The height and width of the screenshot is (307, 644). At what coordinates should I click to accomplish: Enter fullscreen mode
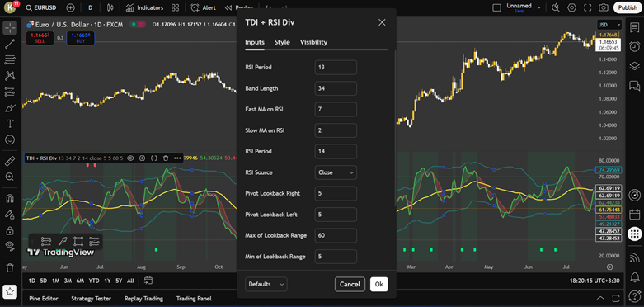[x=587, y=7]
